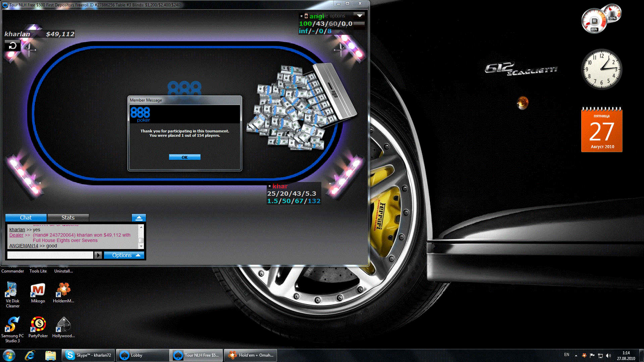Screen dimensions: 644x362
Task: Click the kharlan name link in chat
Action: (x=17, y=230)
